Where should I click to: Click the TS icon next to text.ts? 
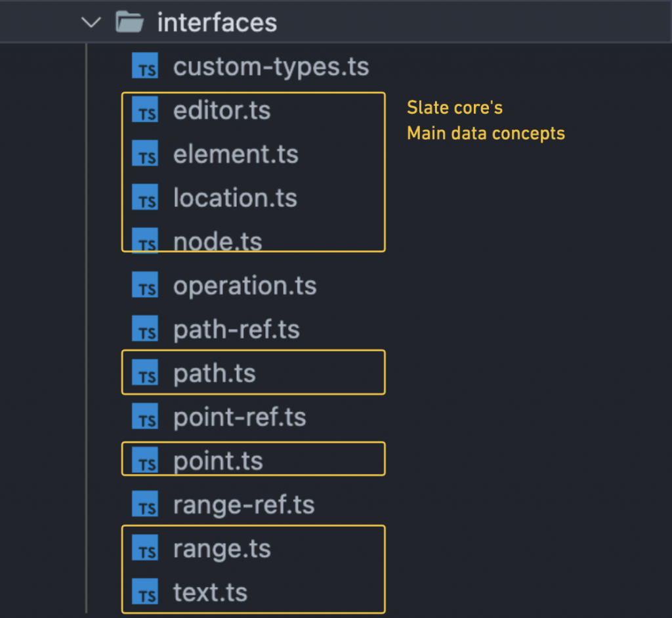[145, 592]
